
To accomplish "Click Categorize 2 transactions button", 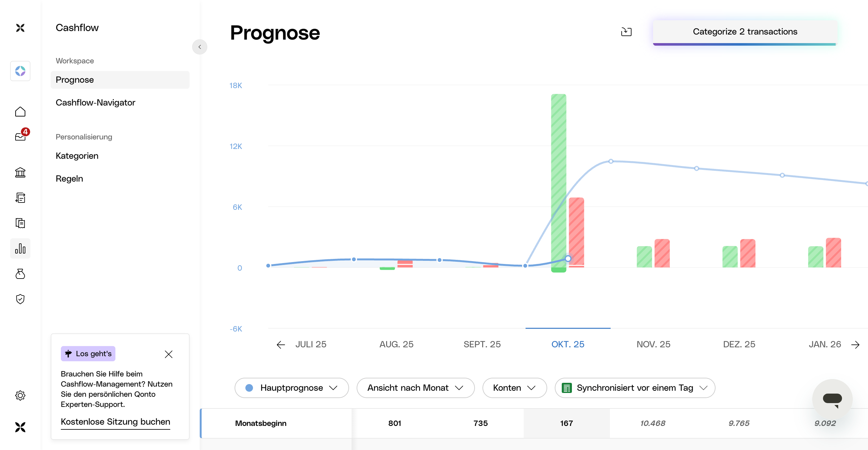I will [x=745, y=32].
